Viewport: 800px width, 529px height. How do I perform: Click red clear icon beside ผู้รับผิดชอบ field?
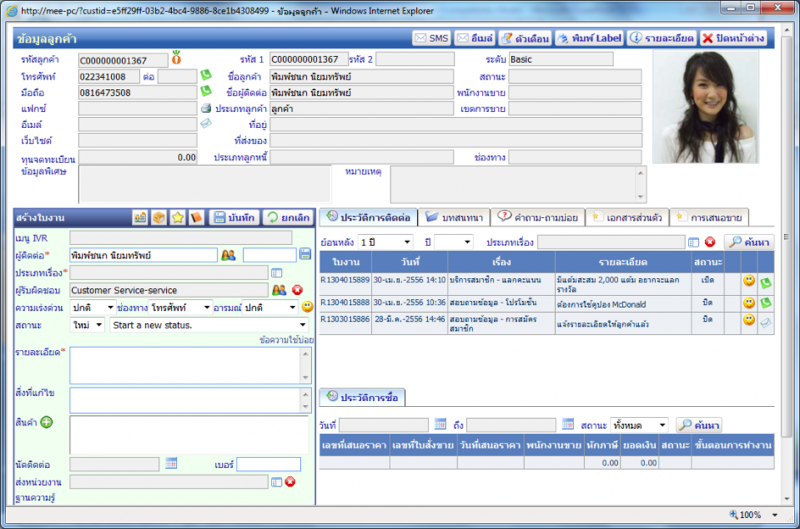pyautogui.click(x=297, y=290)
